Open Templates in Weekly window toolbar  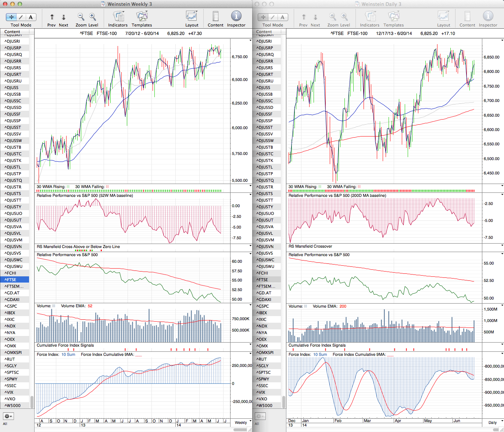(142, 17)
